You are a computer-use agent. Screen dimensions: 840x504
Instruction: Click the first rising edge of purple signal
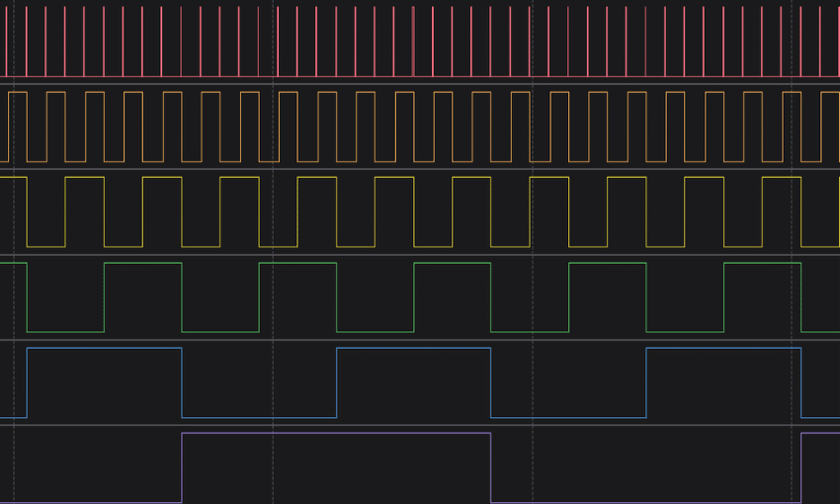click(x=182, y=467)
